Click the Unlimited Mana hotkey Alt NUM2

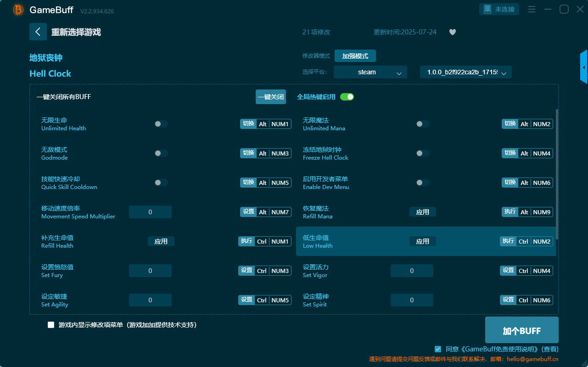pyautogui.click(x=527, y=124)
